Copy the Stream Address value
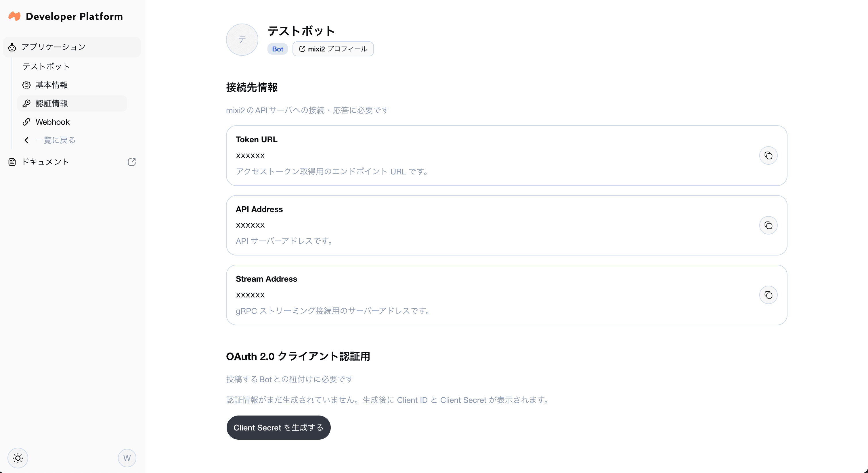Viewport: 868px width, 473px height. pos(768,295)
